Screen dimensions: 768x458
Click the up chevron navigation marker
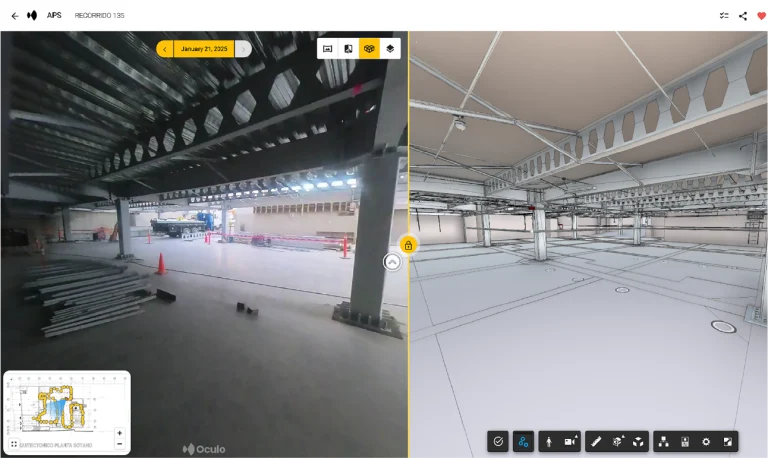(392, 263)
